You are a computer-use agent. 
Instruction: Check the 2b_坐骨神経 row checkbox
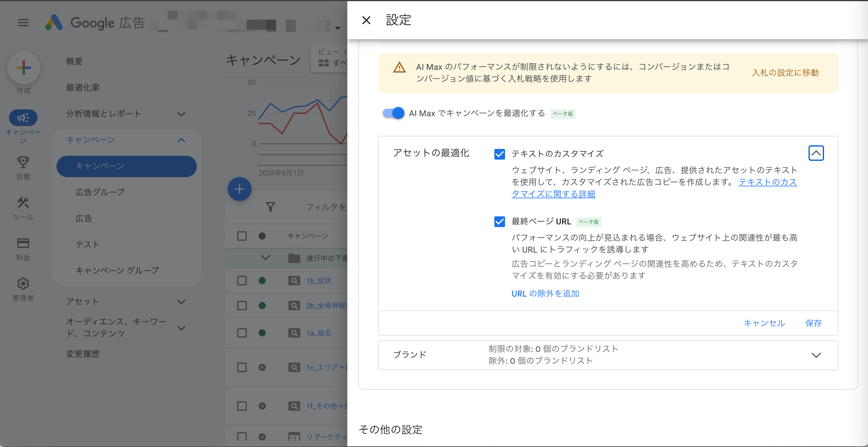(x=242, y=306)
